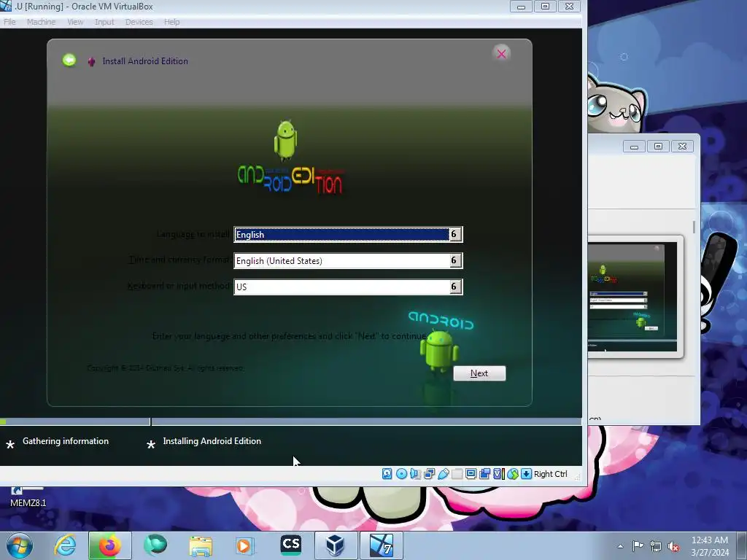
Task: Click the USB devices status icon
Action: coord(443,474)
